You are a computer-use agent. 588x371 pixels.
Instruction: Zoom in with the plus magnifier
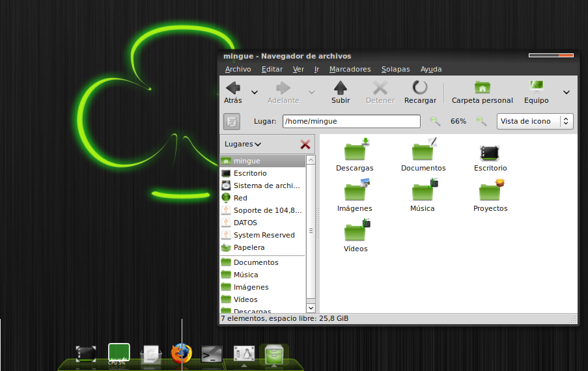point(481,122)
